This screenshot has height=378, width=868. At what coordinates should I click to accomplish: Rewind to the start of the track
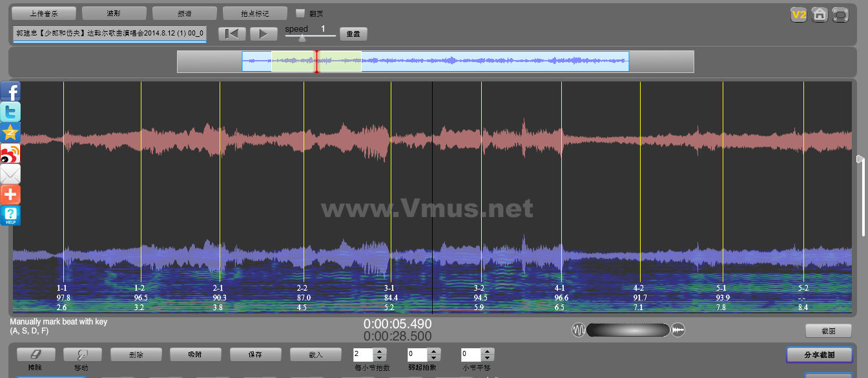(x=232, y=34)
